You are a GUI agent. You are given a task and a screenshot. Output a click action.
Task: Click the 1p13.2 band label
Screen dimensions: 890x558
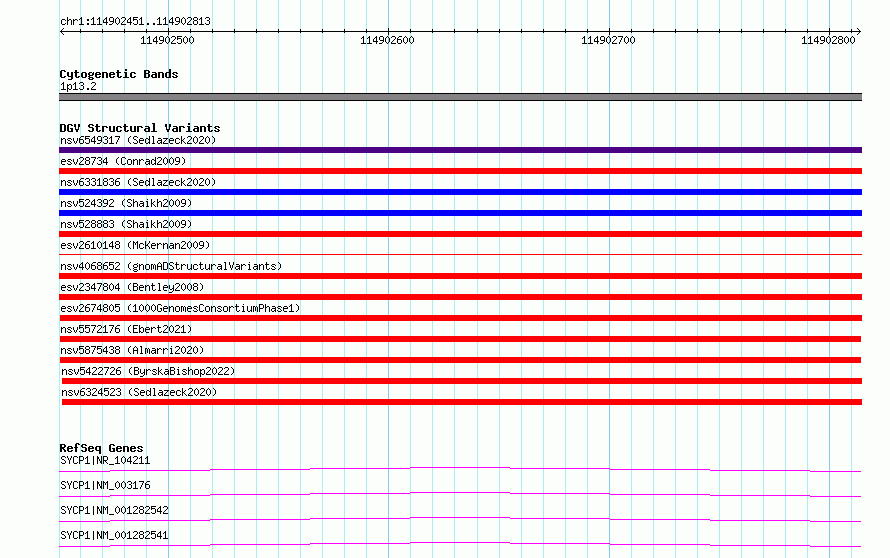(78, 86)
